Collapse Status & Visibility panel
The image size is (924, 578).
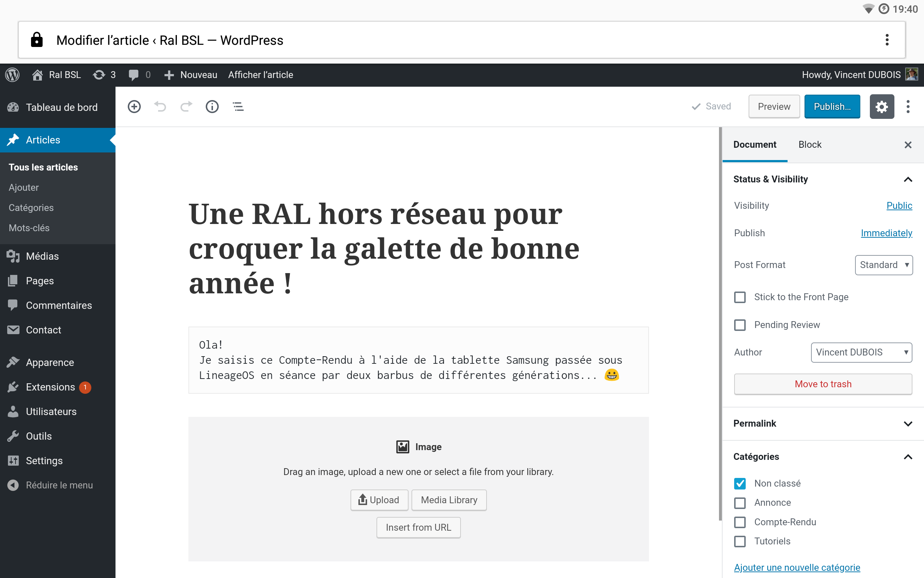pyautogui.click(x=823, y=179)
